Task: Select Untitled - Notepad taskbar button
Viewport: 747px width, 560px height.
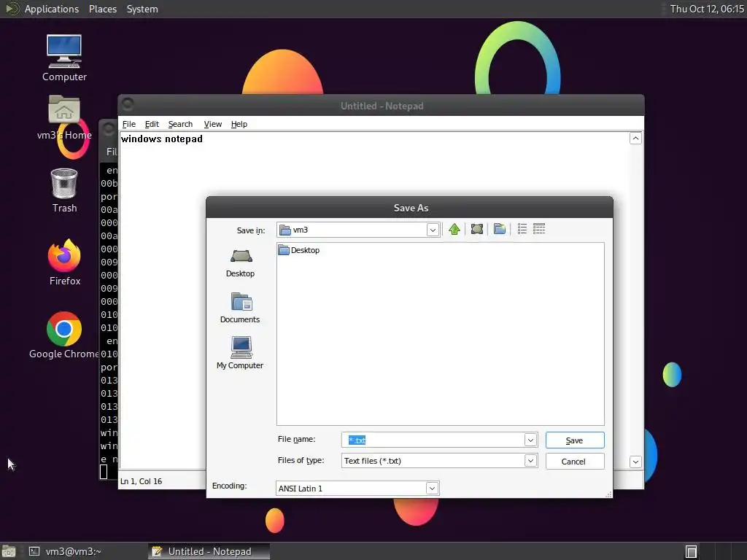Action: point(209,551)
